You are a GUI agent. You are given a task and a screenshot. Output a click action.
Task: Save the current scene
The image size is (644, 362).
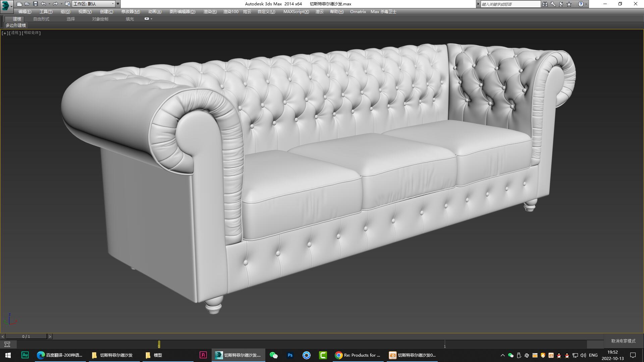tap(35, 4)
